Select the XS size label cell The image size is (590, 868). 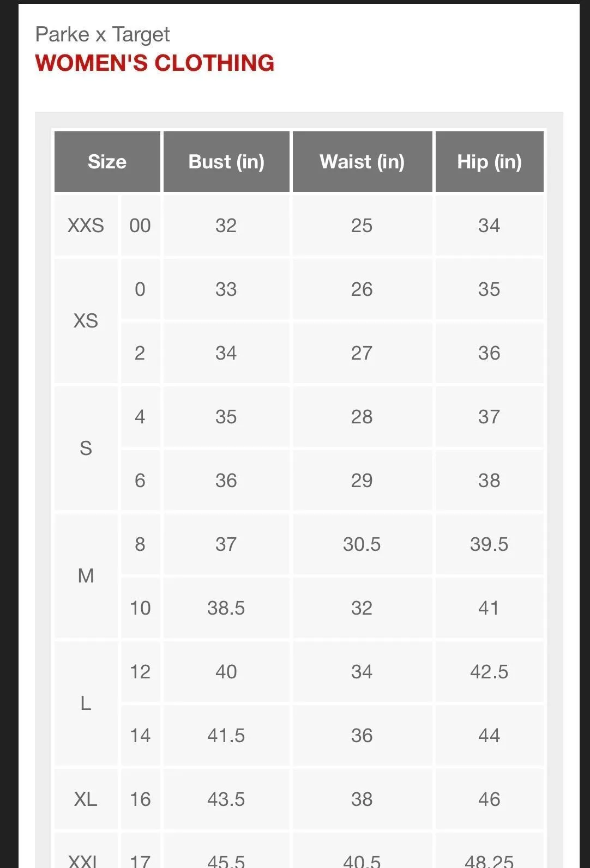86,320
